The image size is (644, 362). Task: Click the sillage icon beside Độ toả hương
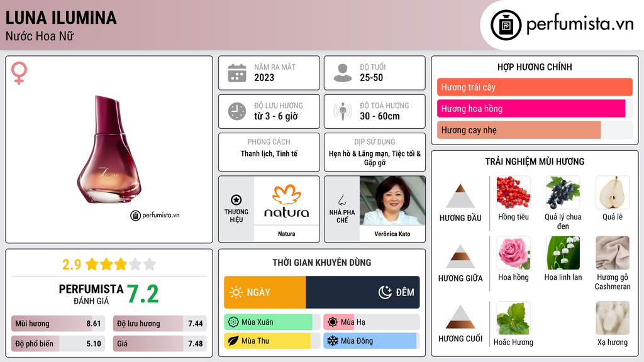(343, 111)
